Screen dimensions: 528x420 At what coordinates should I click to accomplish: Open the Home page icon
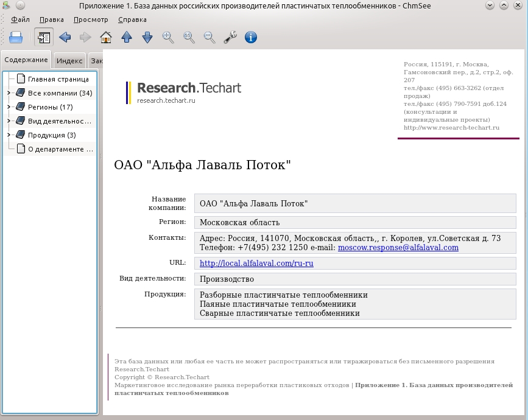tap(106, 37)
